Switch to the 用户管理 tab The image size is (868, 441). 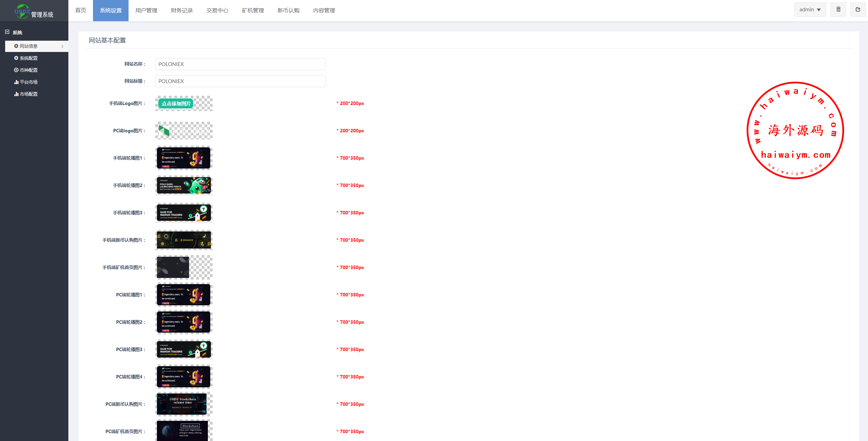[x=146, y=11]
